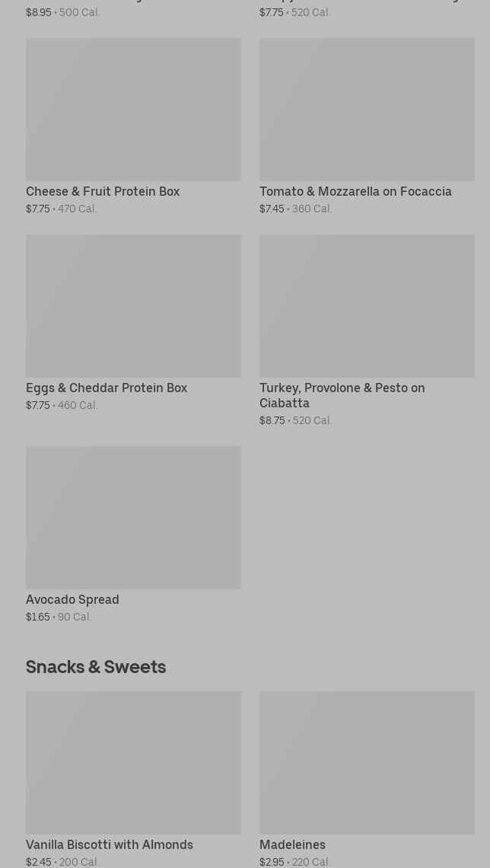Click the $8.95, 500 Cal. price line
The height and width of the screenshot is (868, 490).
(62, 13)
